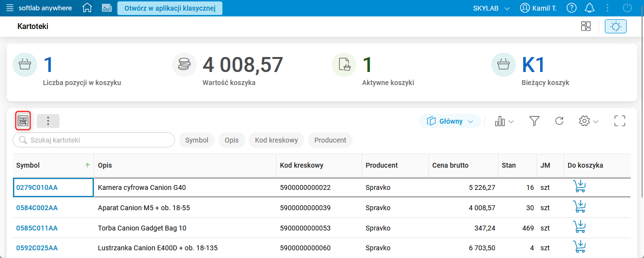
Task: Expand the 'Główny' warehouse dropdown
Action: pyautogui.click(x=450, y=121)
